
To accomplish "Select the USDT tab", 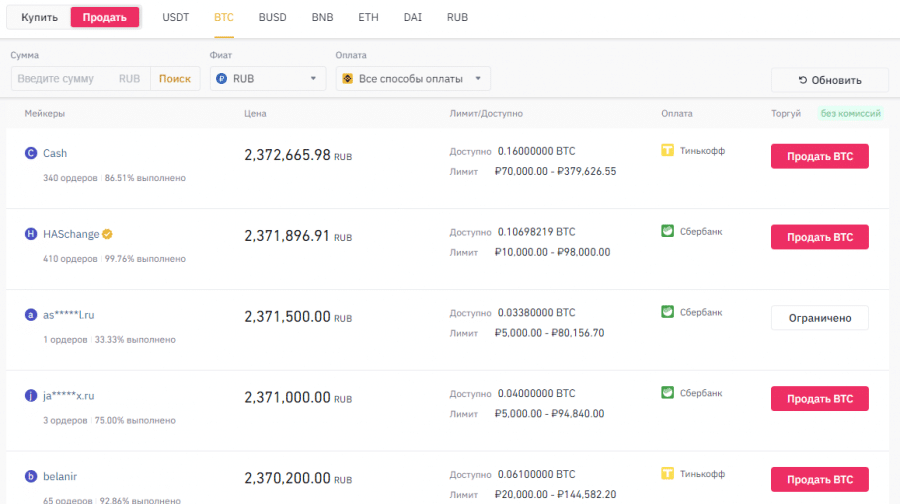I will 176,17.
